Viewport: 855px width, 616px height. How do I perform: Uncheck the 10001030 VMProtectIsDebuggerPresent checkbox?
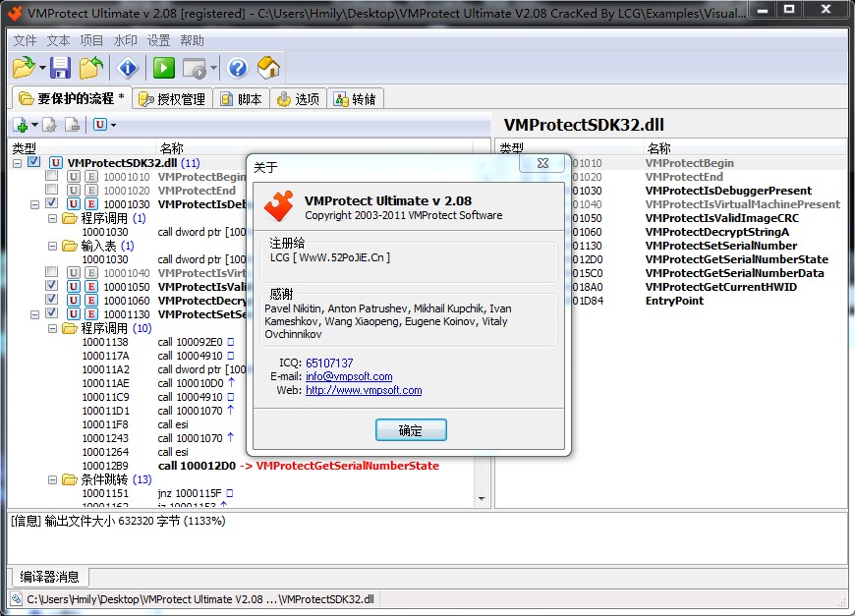[x=52, y=202]
